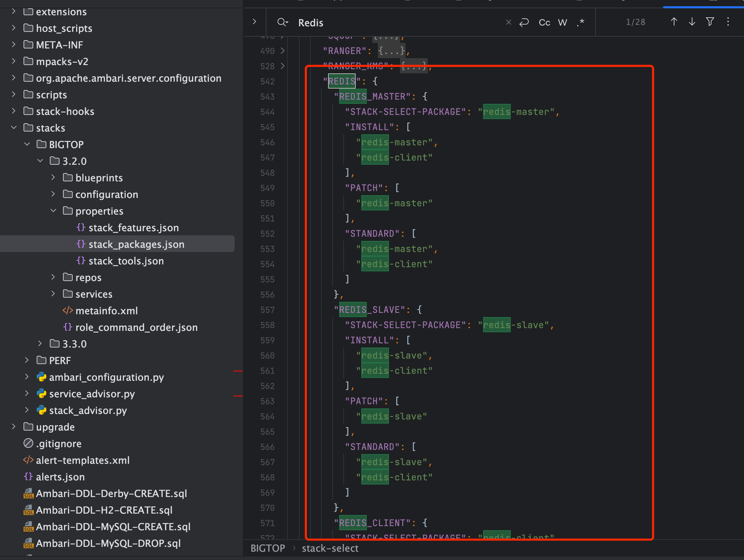Open search history magnifier dropdown
This screenshot has width=744, height=560.
click(282, 22)
